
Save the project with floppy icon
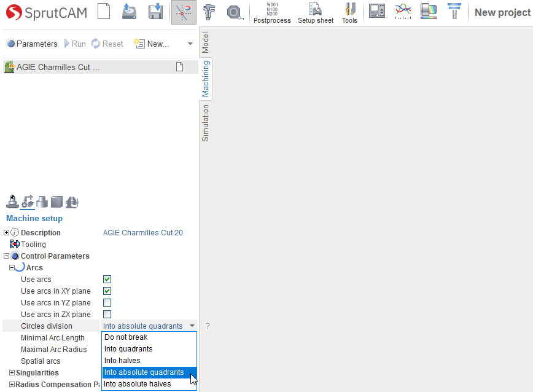[x=156, y=12]
